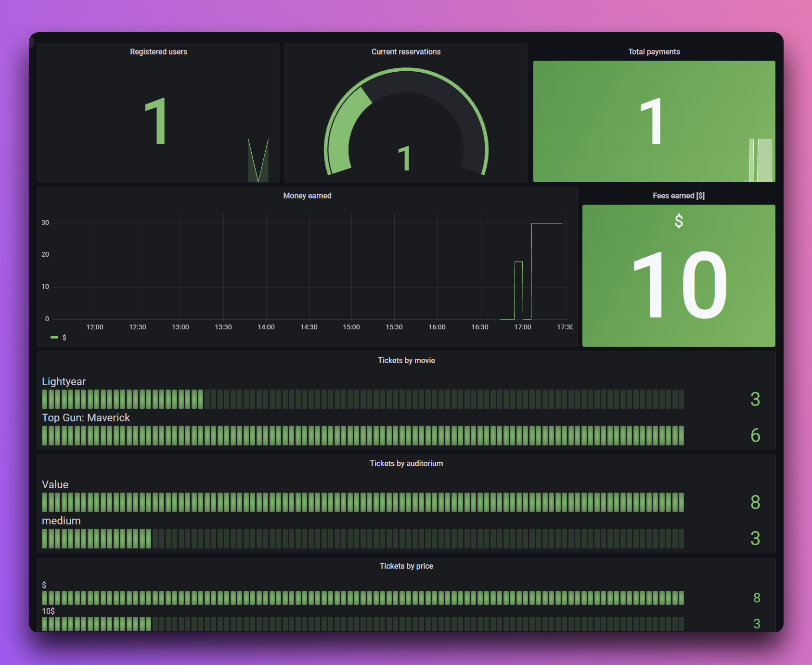812x665 pixels.
Task: Click the Top Gun: Maverick label
Action: click(x=86, y=417)
